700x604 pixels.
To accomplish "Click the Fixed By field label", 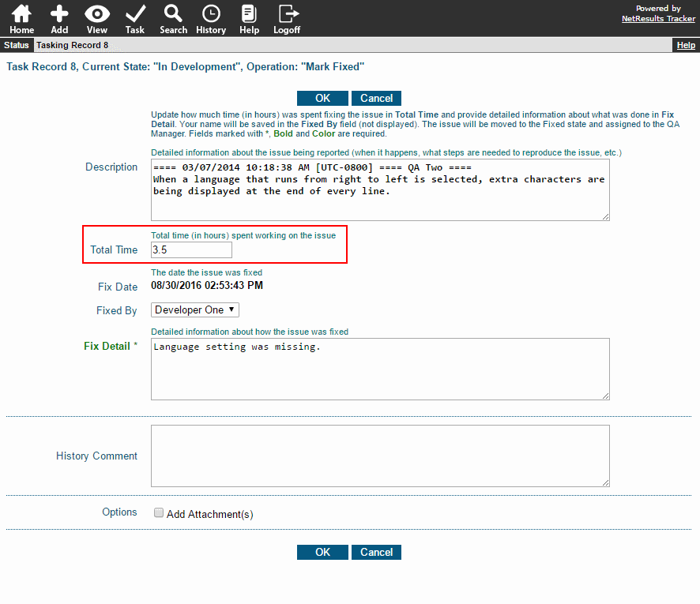I will (116, 310).
